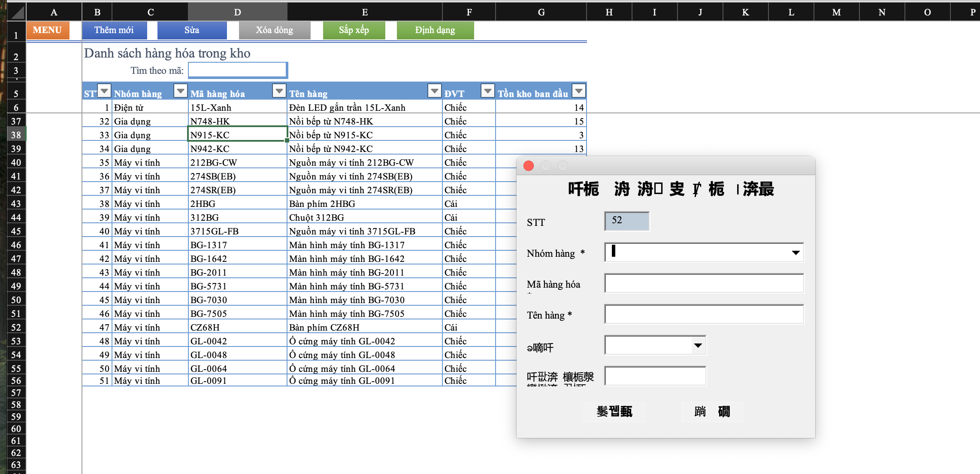Click the Tìm theo mã search box
Screen dimensions: 980x474
(x=237, y=70)
